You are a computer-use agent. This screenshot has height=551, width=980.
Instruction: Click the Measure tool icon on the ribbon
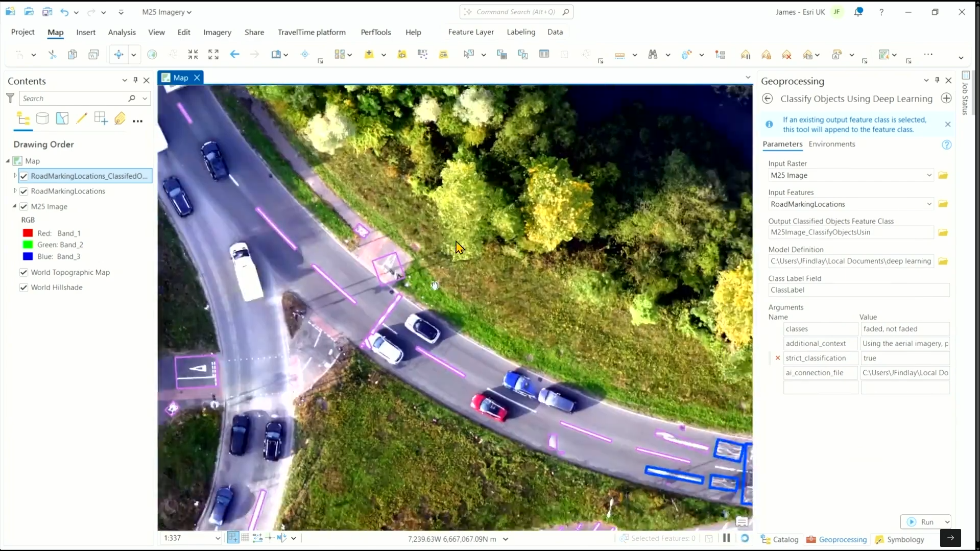click(x=619, y=55)
